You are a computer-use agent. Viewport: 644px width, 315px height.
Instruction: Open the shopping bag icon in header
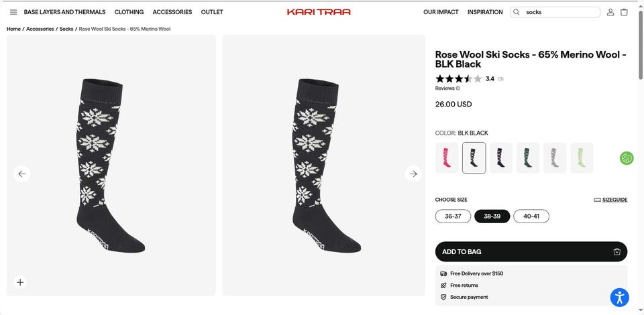pyautogui.click(x=624, y=12)
